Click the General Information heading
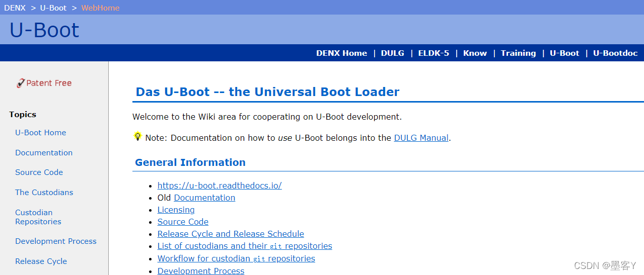The height and width of the screenshot is (275, 644). coord(190,162)
